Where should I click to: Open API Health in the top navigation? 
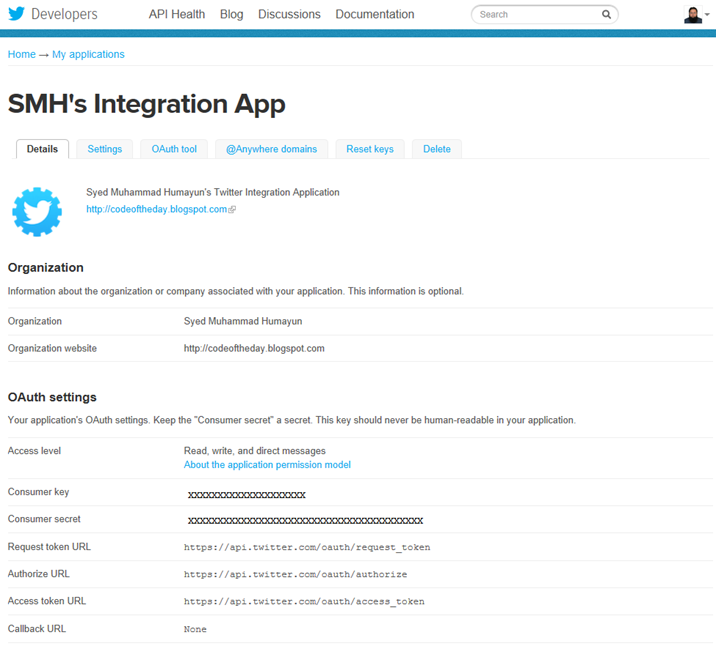pyautogui.click(x=177, y=14)
